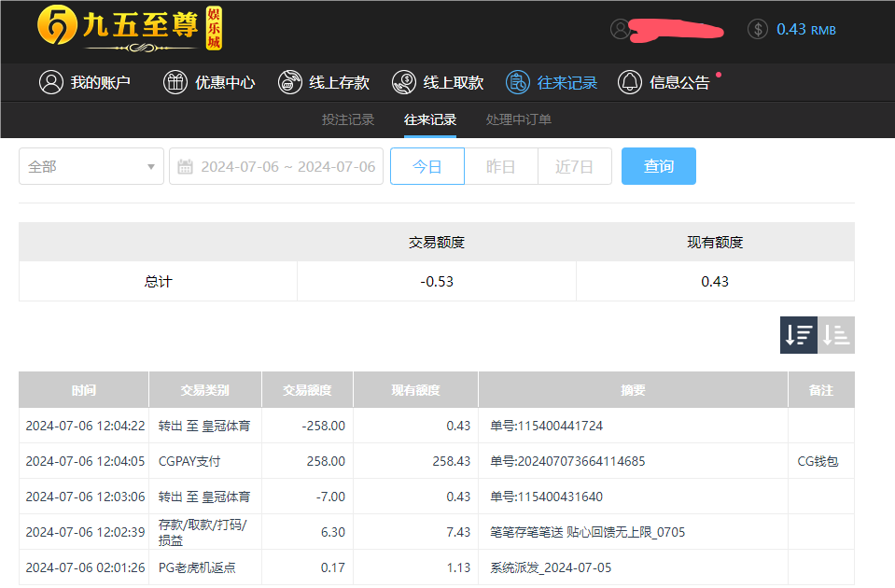Enable the 近7日 filter option
The image size is (895, 588).
tap(574, 165)
